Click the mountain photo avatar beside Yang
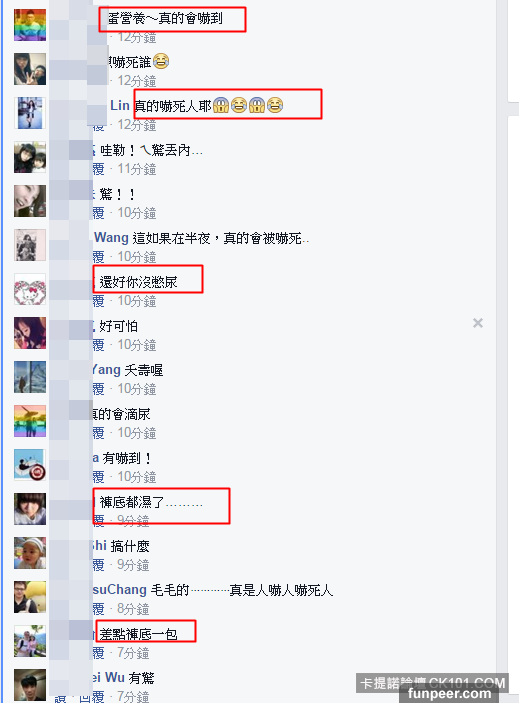Viewport: 519px width, 703px height. pos(30,377)
